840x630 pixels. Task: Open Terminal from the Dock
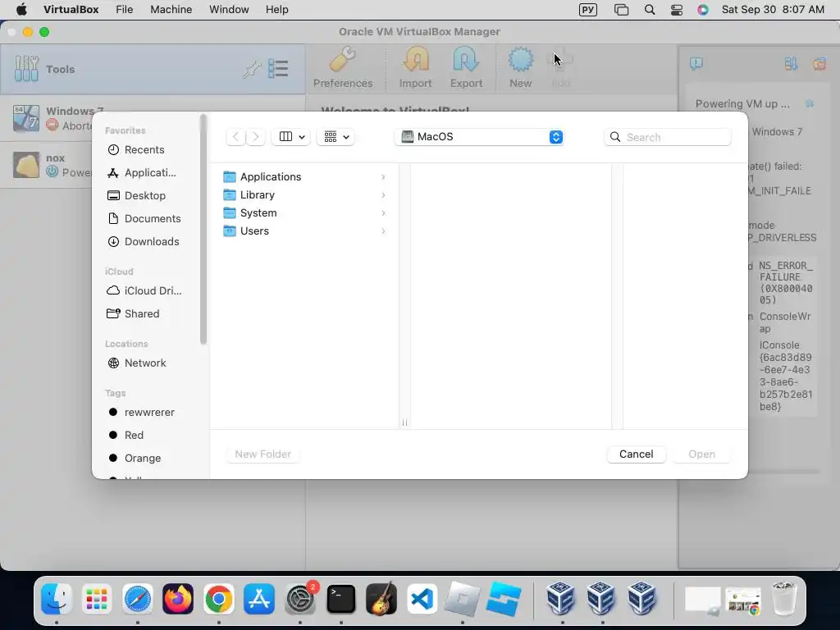(341, 598)
